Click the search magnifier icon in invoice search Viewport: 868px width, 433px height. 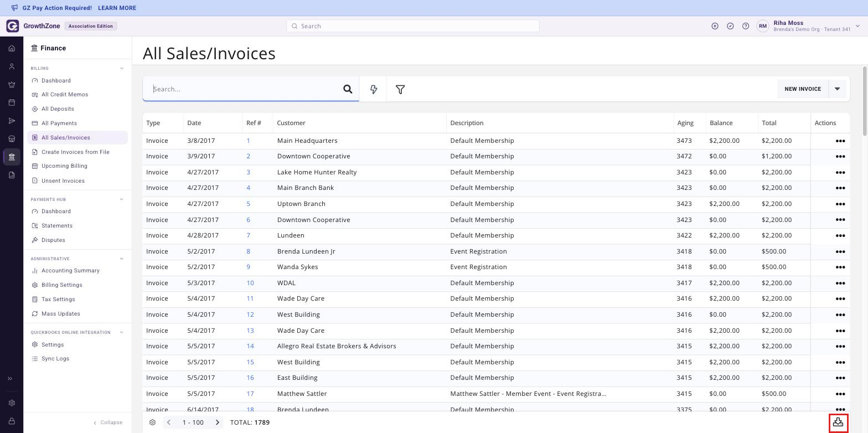click(x=348, y=89)
